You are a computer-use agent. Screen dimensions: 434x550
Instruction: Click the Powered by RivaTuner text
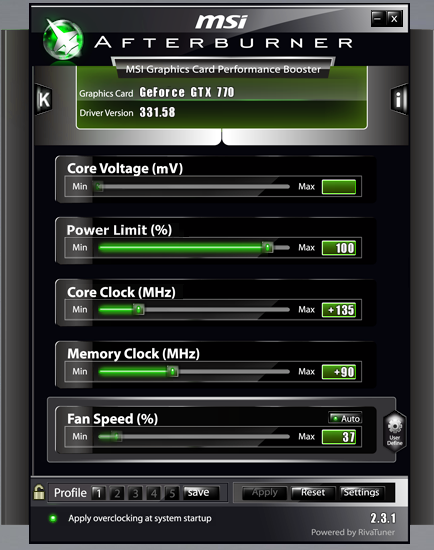[x=353, y=532]
